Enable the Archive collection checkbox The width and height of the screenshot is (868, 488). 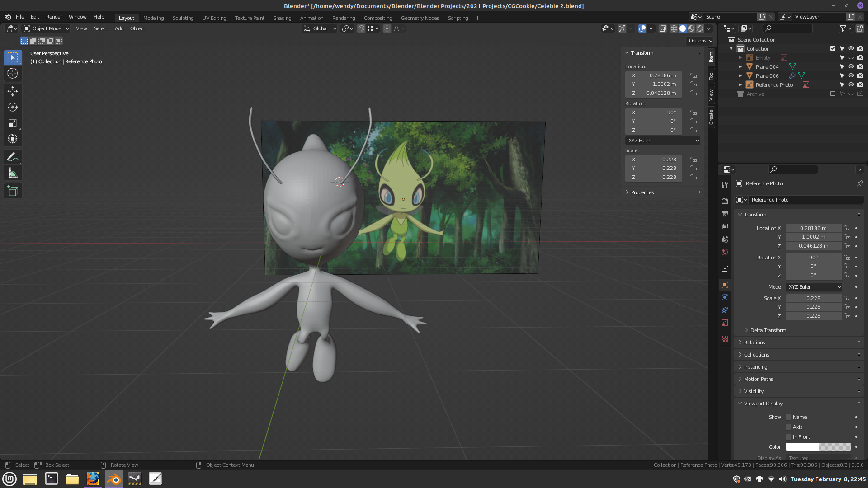pyautogui.click(x=833, y=94)
